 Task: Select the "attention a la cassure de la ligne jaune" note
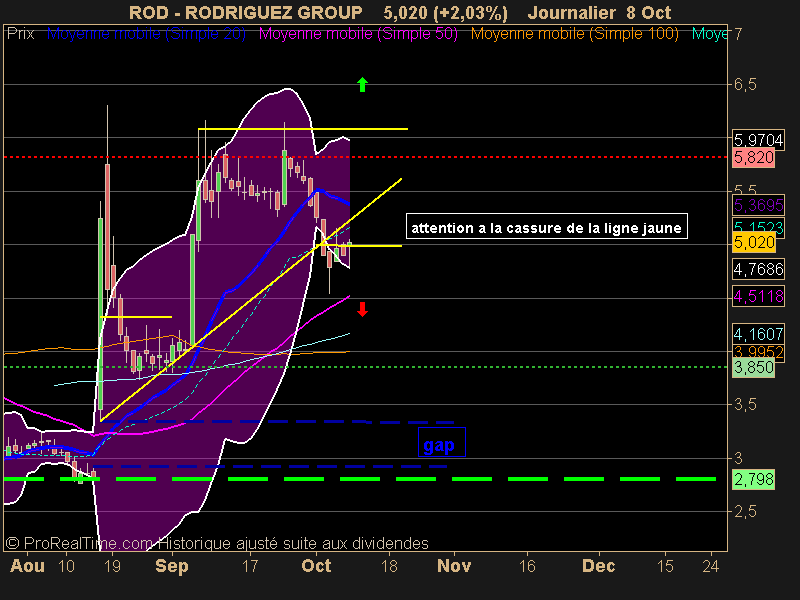(546, 226)
